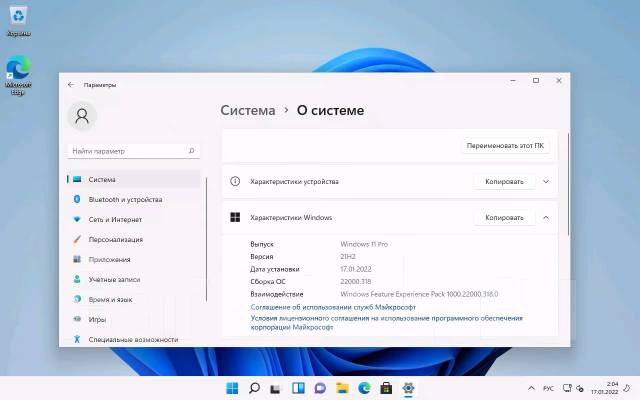Click the Время и язык globe icon

[x=77, y=299]
